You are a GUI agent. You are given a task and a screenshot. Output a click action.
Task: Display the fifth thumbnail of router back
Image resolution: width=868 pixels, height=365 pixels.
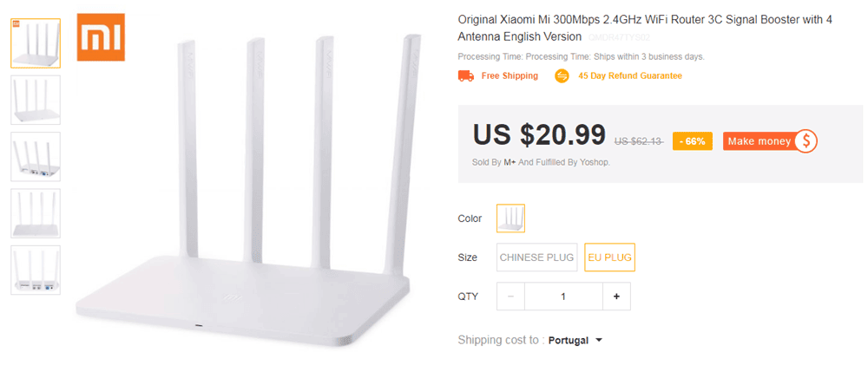[36, 270]
